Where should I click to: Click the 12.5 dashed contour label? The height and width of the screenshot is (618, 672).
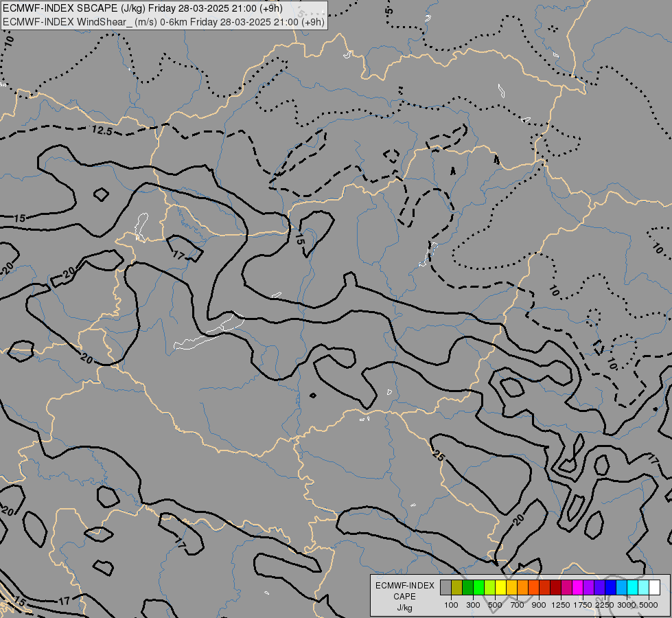pyautogui.click(x=102, y=130)
